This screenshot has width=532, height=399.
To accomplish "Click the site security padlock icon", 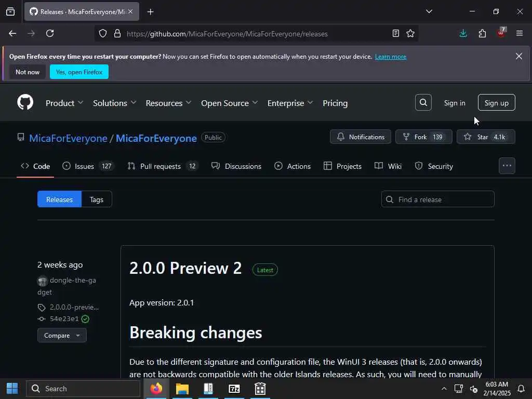I will coord(117,34).
